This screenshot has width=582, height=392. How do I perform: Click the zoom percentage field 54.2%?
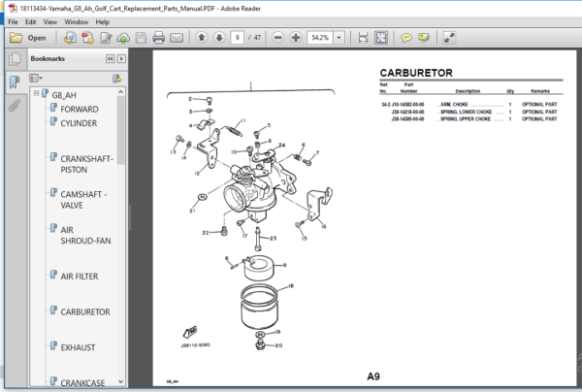tap(320, 38)
